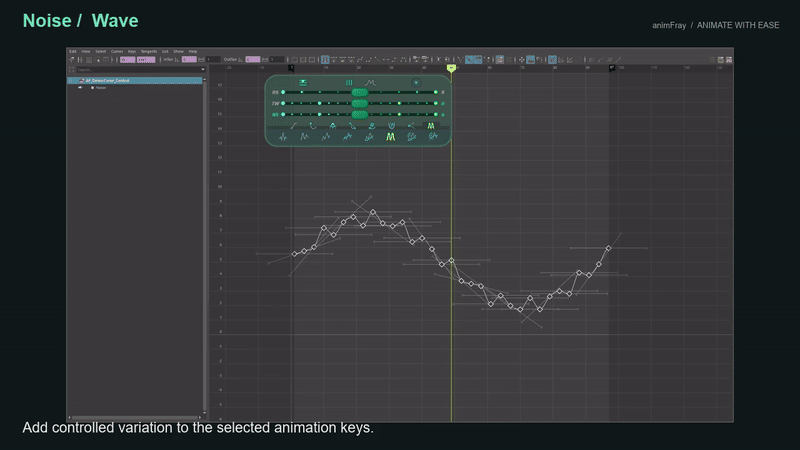The width and height of the screenshot is (800, 450).
Task: Open the List menu
Action: [x=165, y=51]
